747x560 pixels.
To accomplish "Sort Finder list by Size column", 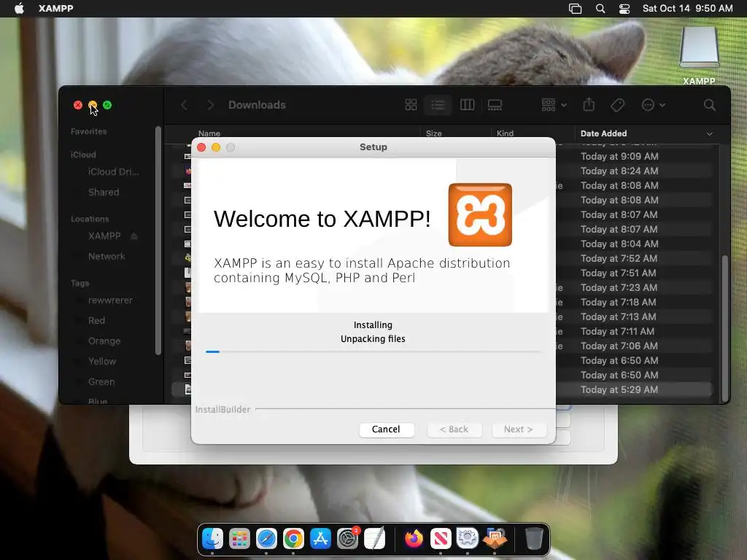I will 434,133.
